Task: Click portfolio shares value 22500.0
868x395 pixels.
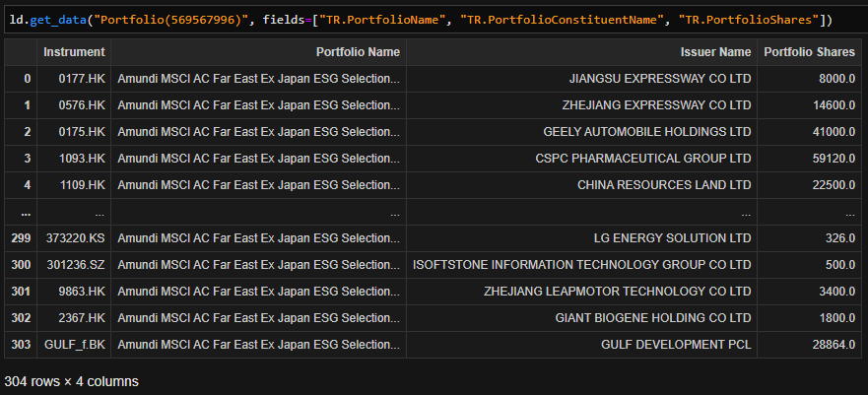Action: pyautogui.click(x=834, y=185)
